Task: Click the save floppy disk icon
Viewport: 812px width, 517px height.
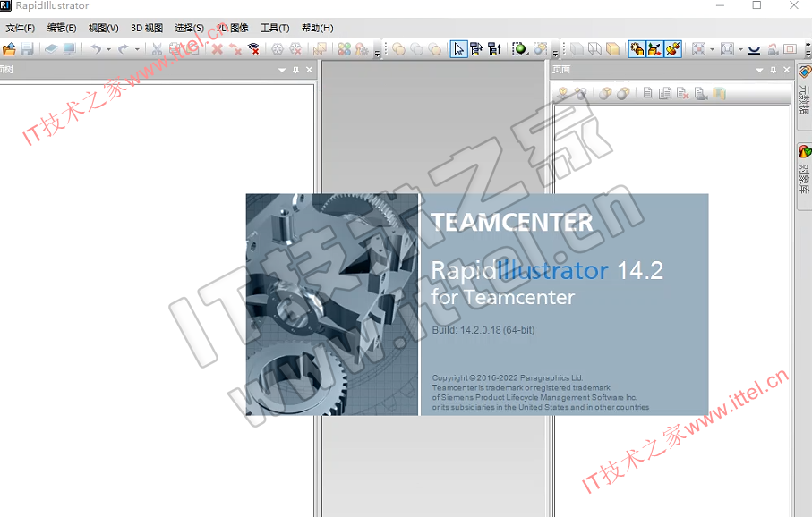Action: tap(27, 49)
